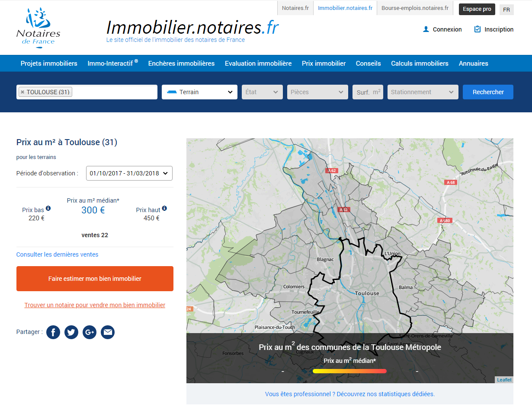Open the Enchères immobilières menu
The height and width of the screenshot is (410, 532).
[x=181, y=64]
